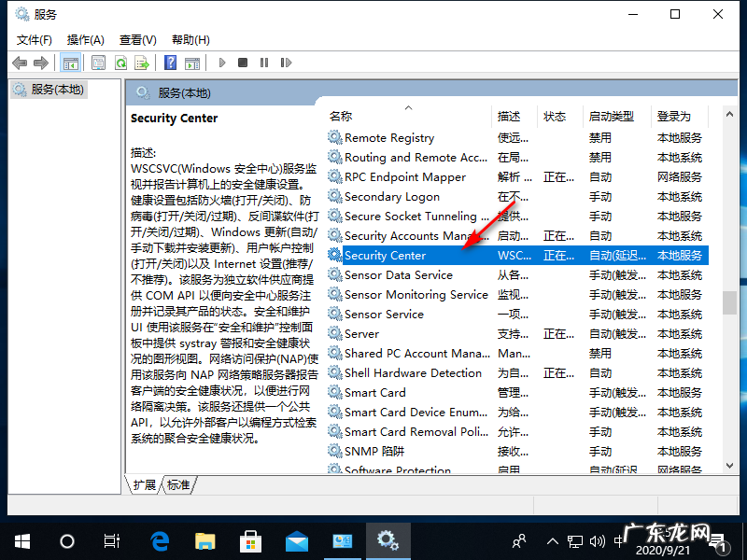The width and height of the screenshot is (747, 560).
Task: Select 服务(本地) in the left tree
Action: 56,89
